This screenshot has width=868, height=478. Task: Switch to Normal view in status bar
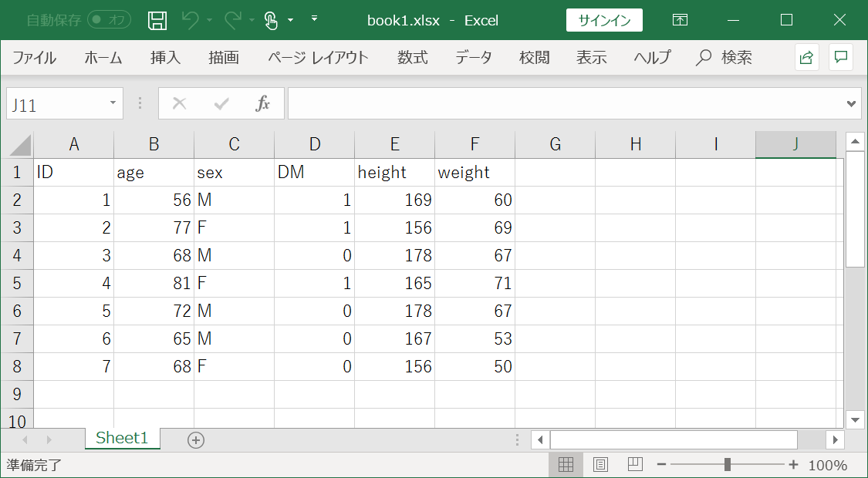pyautogui.click(x=566, y=465)
